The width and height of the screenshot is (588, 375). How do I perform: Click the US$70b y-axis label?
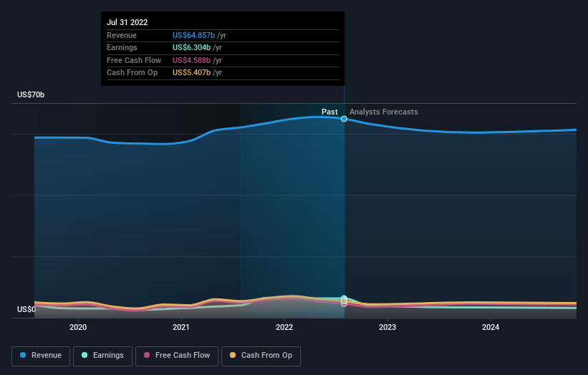coord(31,94)
